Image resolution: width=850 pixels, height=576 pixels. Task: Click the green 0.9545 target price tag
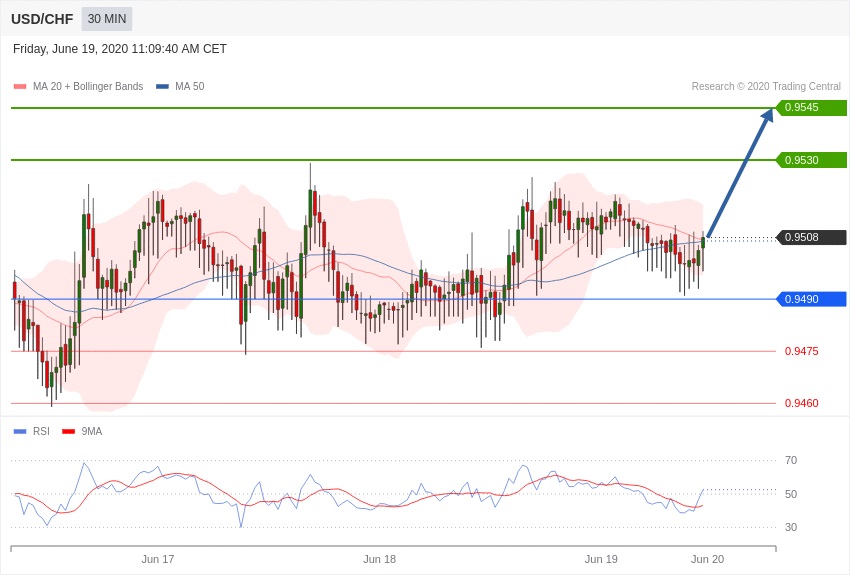(x=811, y=108)
